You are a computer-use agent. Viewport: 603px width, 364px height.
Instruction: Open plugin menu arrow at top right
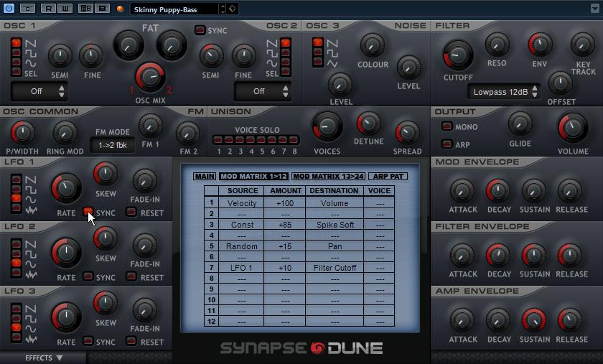595,9
